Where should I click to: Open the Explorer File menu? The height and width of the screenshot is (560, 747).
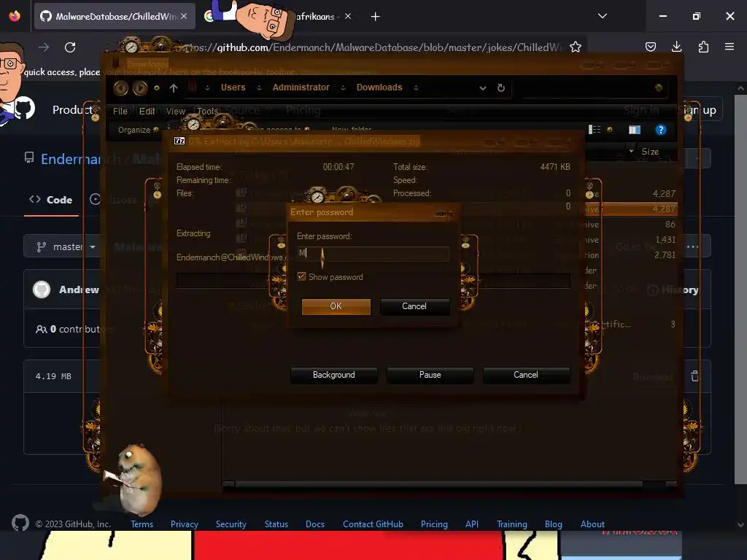(120, 111)
